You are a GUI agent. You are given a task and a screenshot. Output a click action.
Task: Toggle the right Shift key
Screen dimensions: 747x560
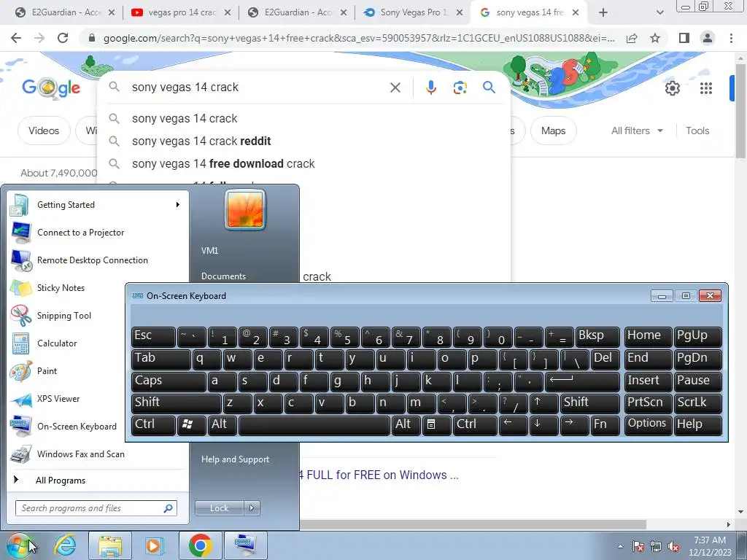point(590,403)
